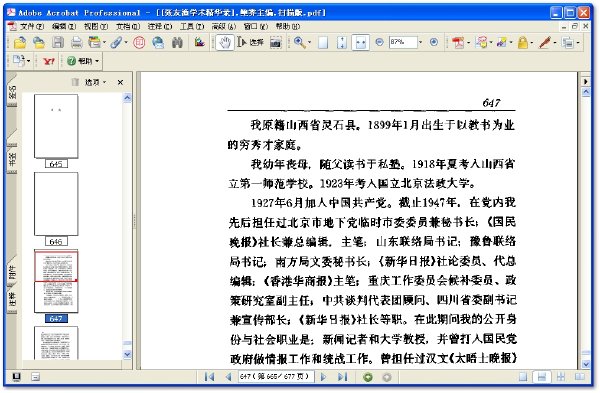
Task: Click the zoom in plus button
Action: coord(434,42)
